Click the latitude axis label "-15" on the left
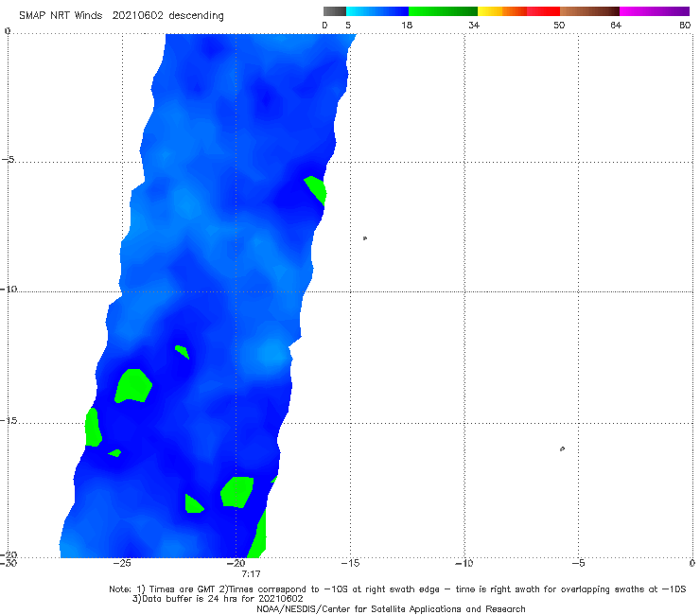The image size is (700, 615). 9,421
